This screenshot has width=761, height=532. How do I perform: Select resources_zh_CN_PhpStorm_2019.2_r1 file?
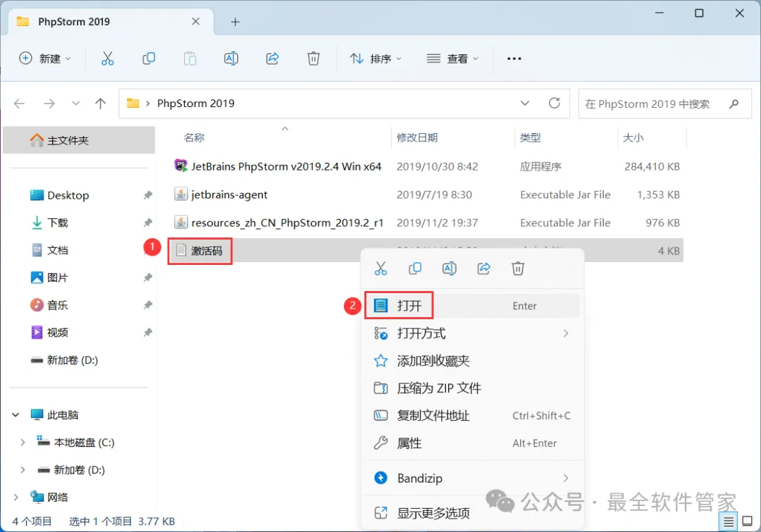click(426, 223)
